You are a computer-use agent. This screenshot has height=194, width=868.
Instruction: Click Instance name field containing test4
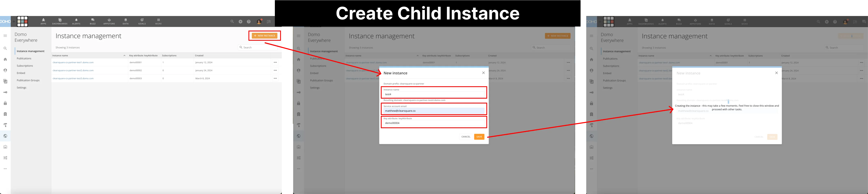click(x=434, y=94)
